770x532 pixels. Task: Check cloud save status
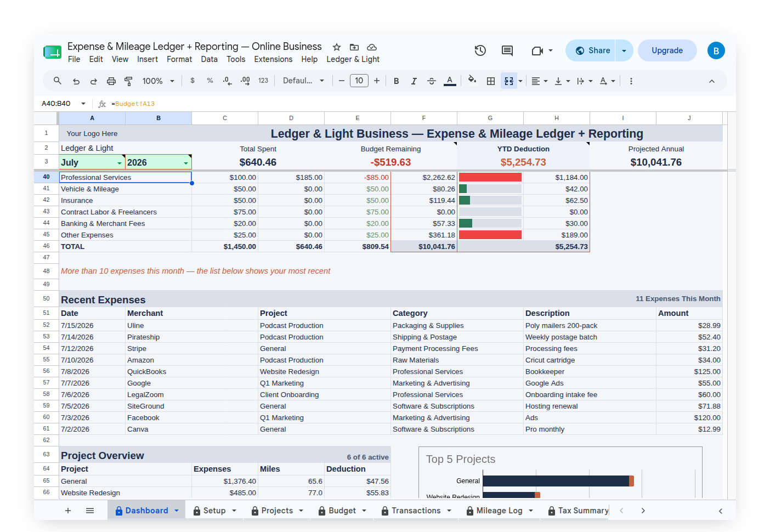(372, 47)
